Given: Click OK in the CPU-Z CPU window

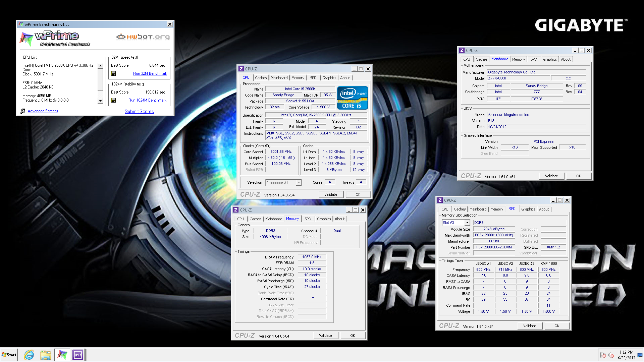Looking at the screenshot, I should coord(358,194).
